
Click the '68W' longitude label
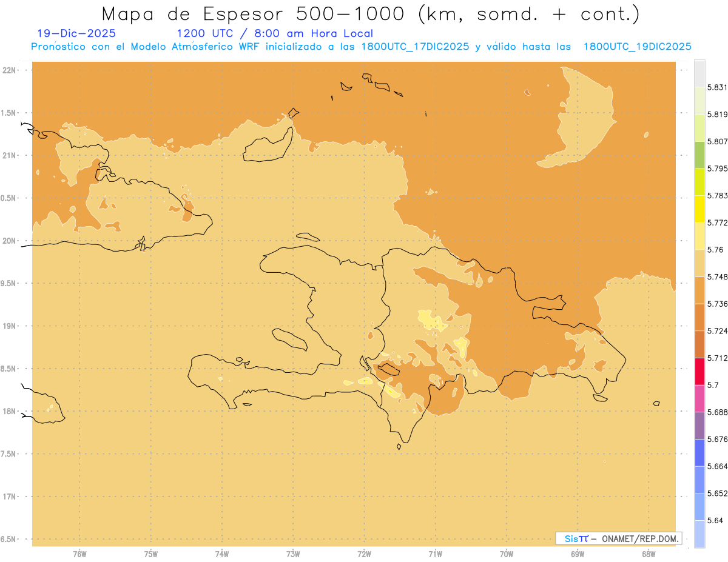point(649,554)
